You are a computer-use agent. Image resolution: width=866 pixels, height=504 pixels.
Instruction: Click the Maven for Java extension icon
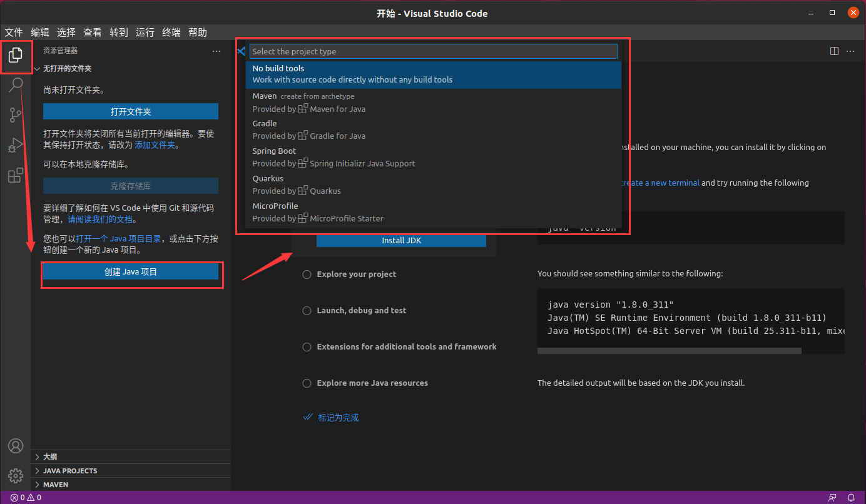[303, 109]
